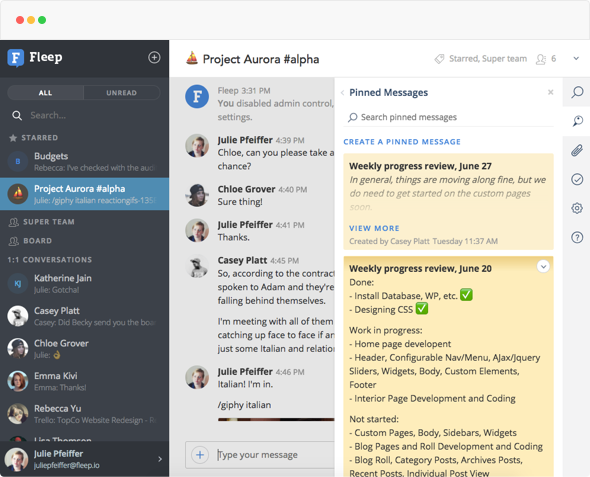Expand Julie Pfeiffer account menu arrow
The width and height of the screenshot is (590, 477).
[x=160, y=459]
